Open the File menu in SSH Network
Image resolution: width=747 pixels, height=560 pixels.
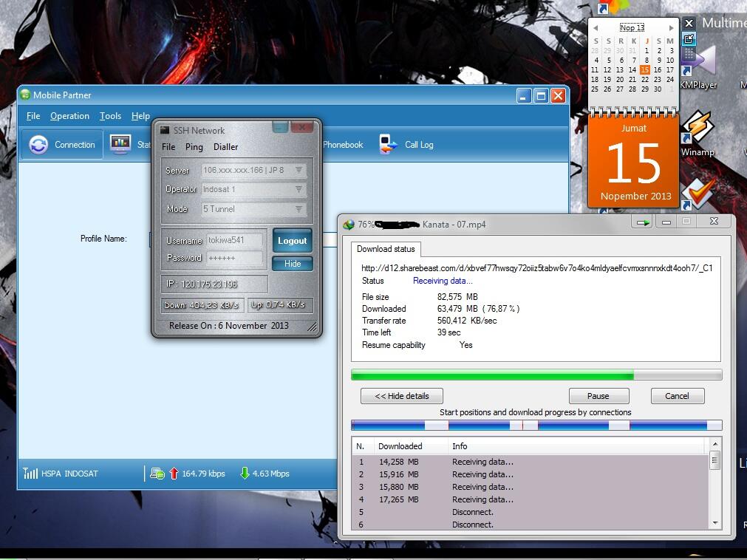[x=168, y=147]
